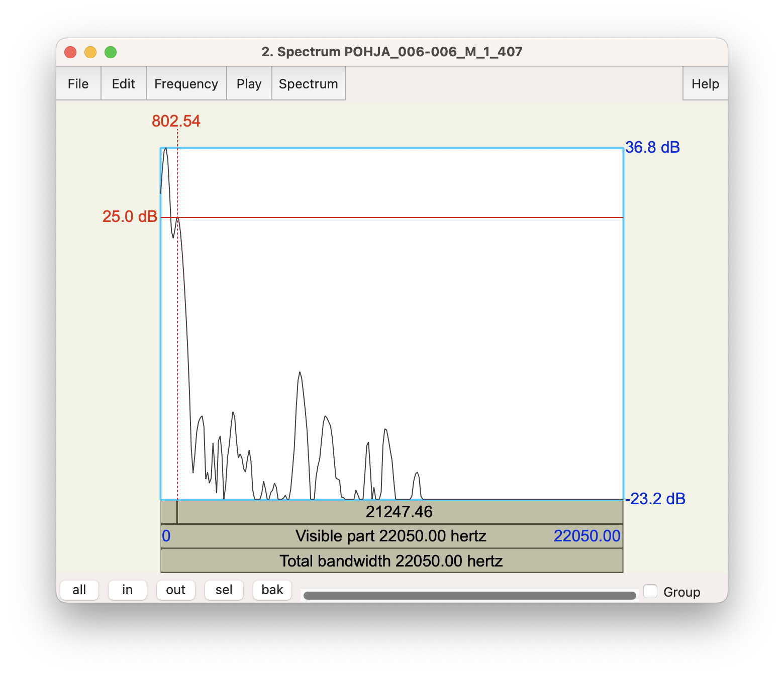Go back with the 'bak' button
Image resolution: width=784 pixels, height=677 pixels.
click(x=272, y=590)
